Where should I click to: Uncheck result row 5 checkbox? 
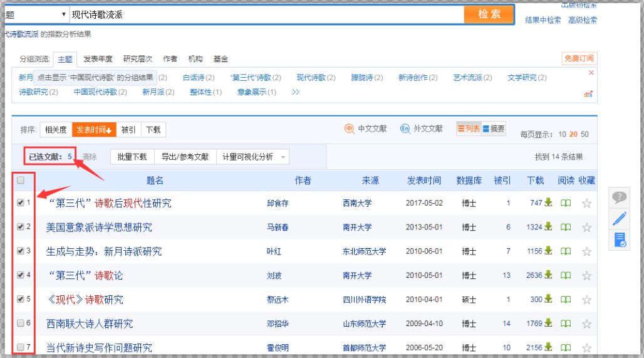(21, 299)
